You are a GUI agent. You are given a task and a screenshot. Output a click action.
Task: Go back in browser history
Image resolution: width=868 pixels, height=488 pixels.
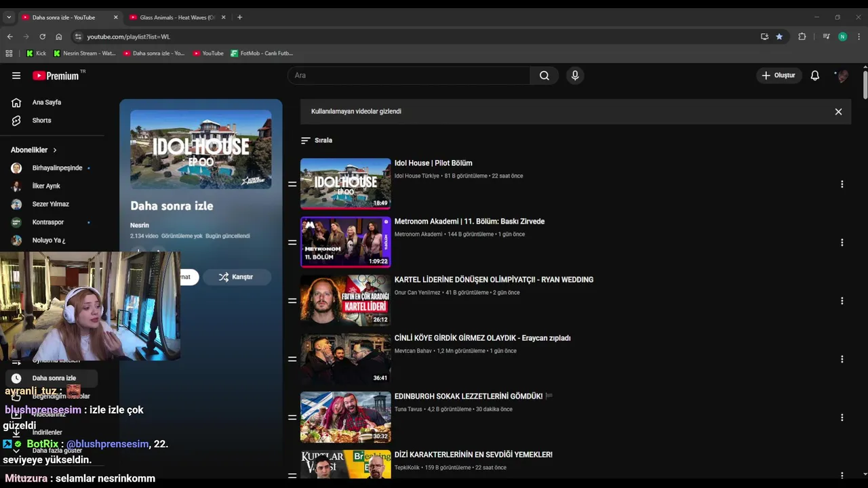[x=9, y=37]
